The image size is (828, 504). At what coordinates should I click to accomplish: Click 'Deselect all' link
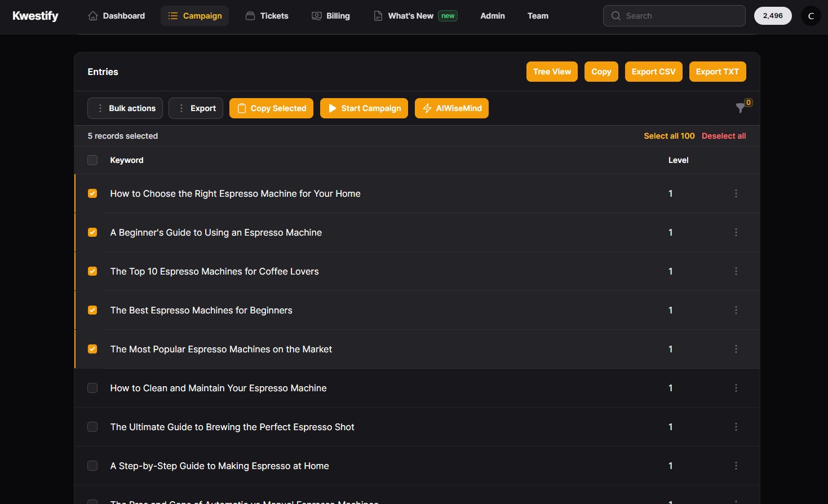click(724, 136)
